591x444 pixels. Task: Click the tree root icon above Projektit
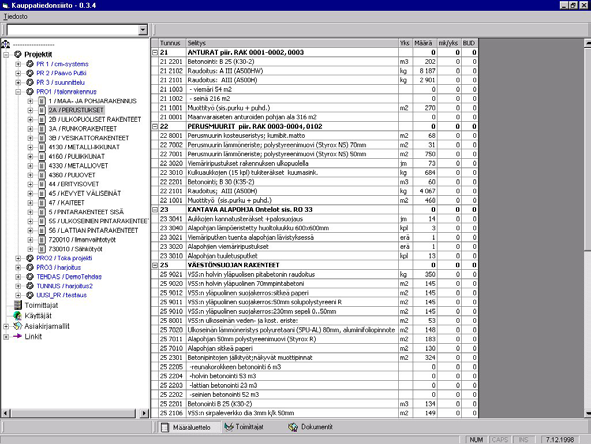(6, 44)
